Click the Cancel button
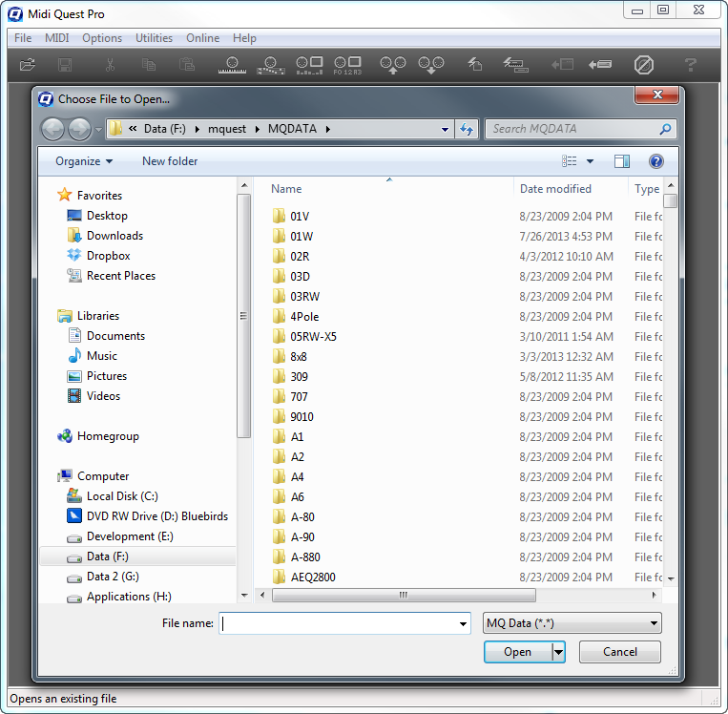 point(620,652)
